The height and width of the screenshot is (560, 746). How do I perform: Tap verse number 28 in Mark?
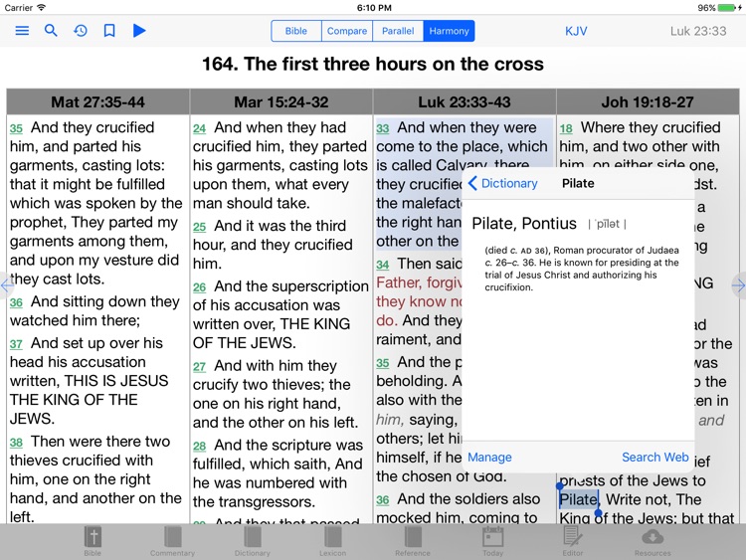199,447
